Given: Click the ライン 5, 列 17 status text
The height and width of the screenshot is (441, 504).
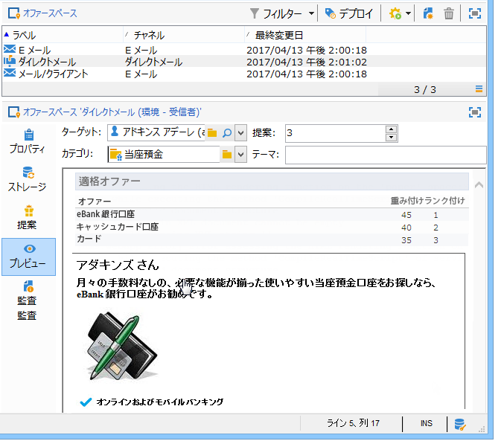Looking at the screenshot, I should [x=353, y=423].
